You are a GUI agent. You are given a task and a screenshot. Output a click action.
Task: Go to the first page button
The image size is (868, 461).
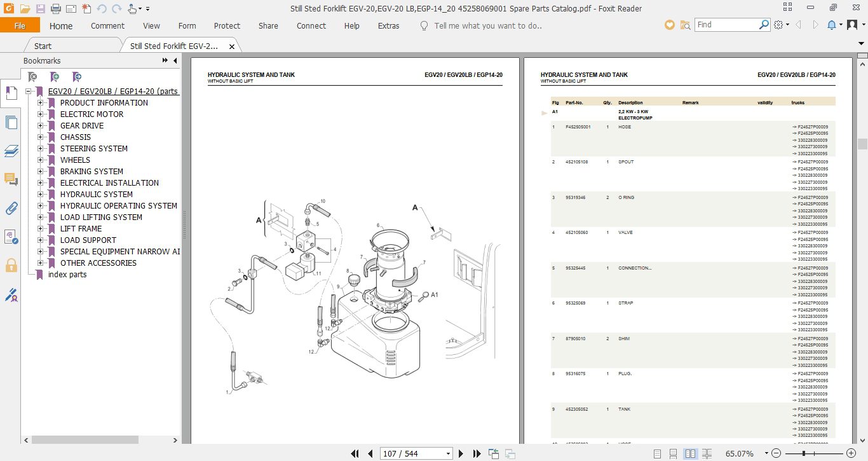[356, 454]
